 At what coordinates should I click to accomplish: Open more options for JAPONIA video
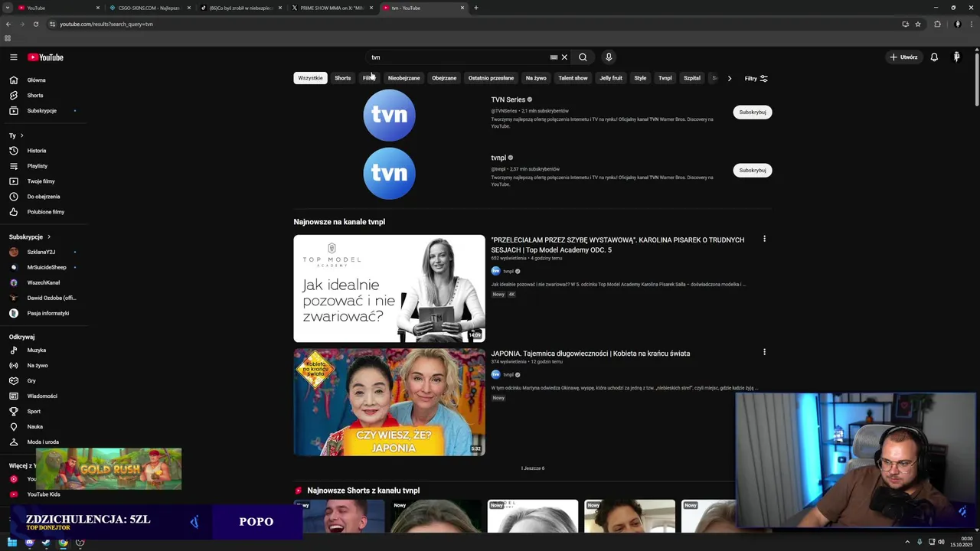coord(764,352)
